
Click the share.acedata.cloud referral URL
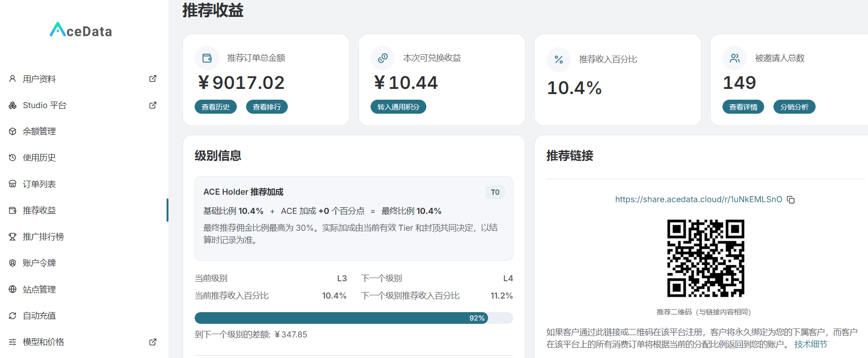click(699, 199)
